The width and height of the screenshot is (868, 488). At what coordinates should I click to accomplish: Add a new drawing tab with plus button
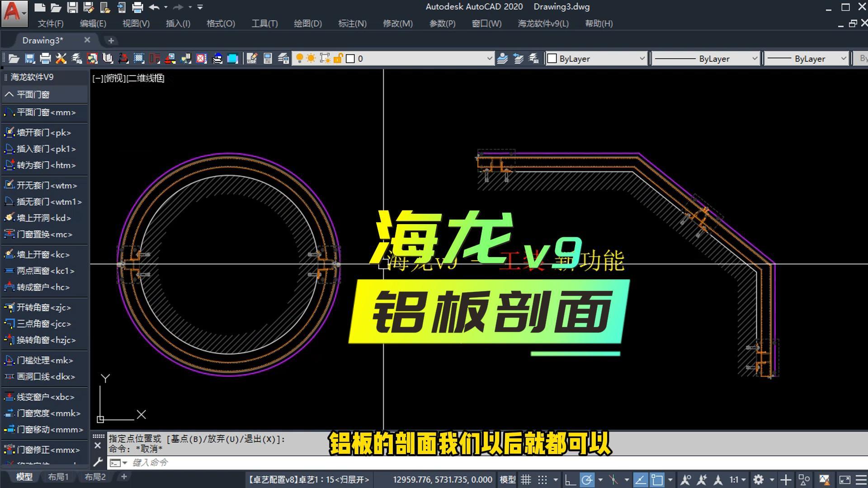[x=111, y=41]
